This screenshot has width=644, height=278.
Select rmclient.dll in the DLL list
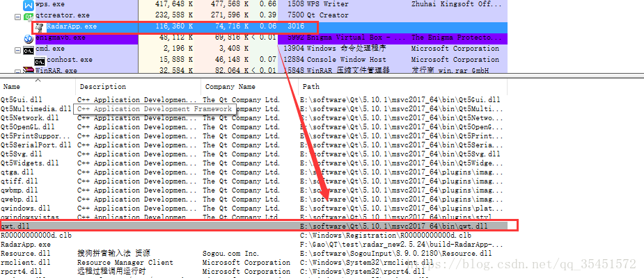[26, 262]
